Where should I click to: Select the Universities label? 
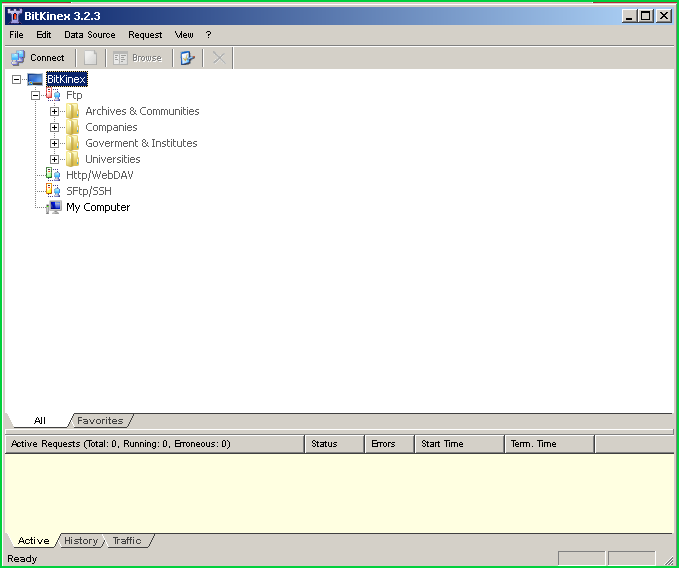113,159
